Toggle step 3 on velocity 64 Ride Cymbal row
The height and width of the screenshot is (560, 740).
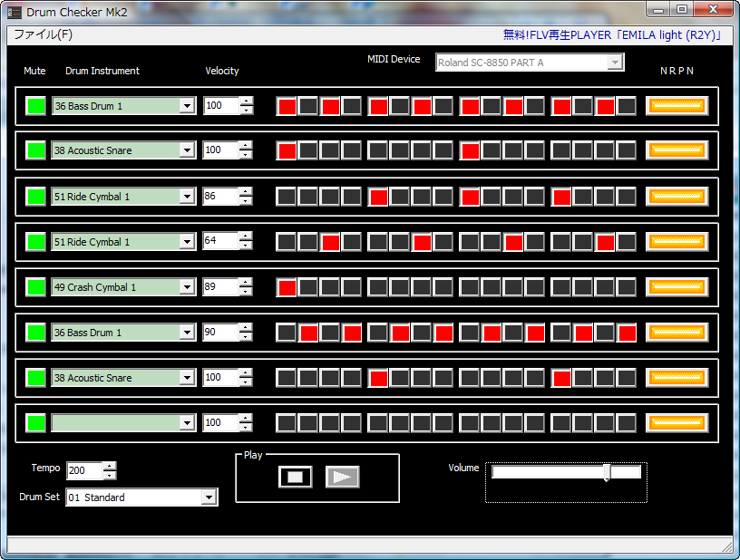(330, 242)
